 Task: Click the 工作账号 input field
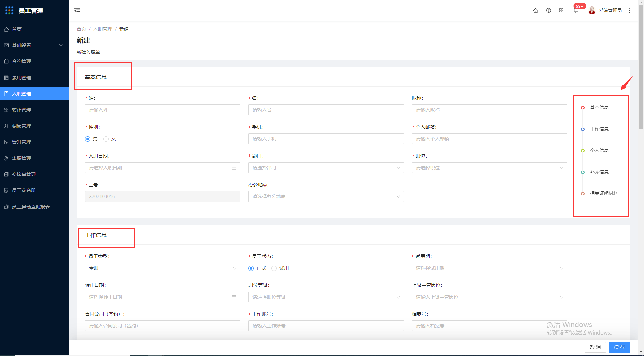pos(326,326)
